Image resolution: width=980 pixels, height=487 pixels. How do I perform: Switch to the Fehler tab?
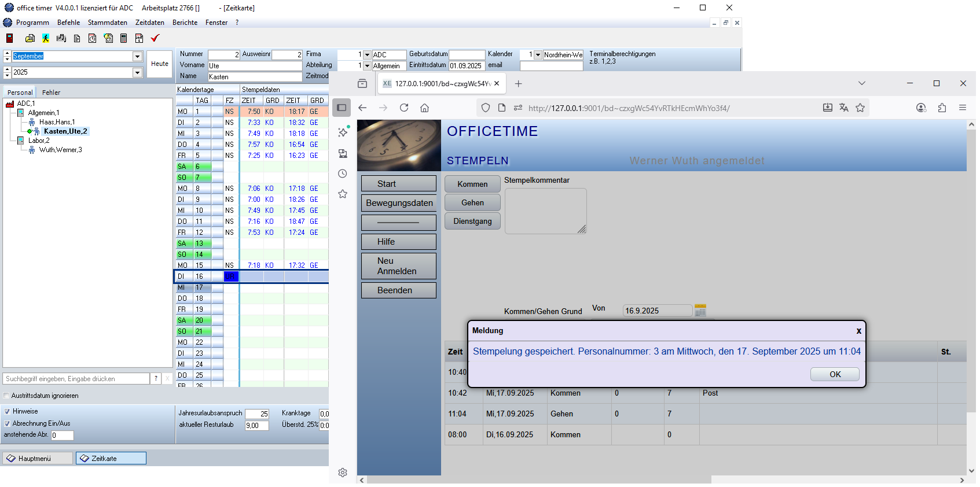tap(51, 93)
